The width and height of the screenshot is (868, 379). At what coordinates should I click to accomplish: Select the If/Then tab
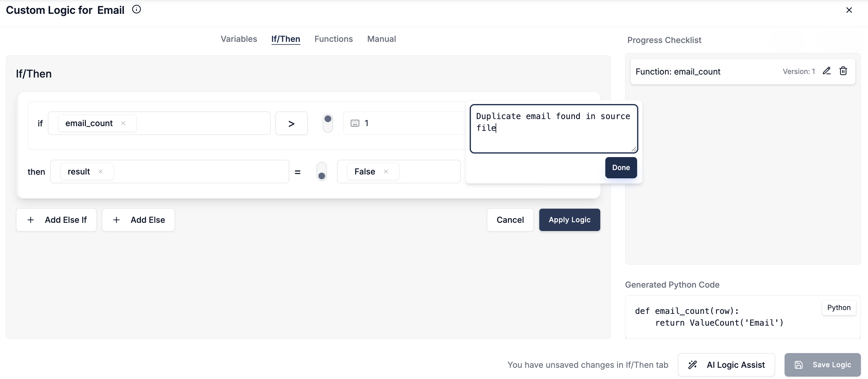coord(286,39)
